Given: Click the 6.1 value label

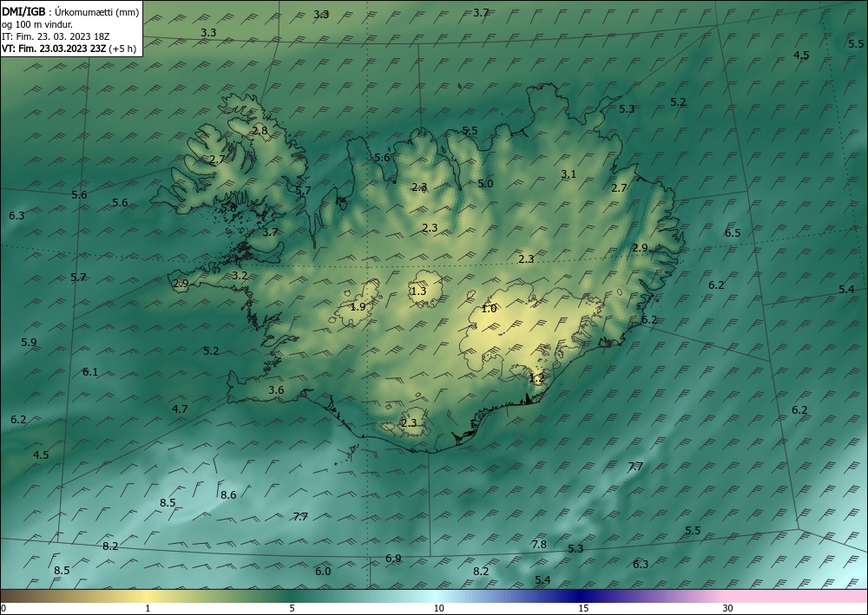Looking at the screenshot, I should 90,372.
